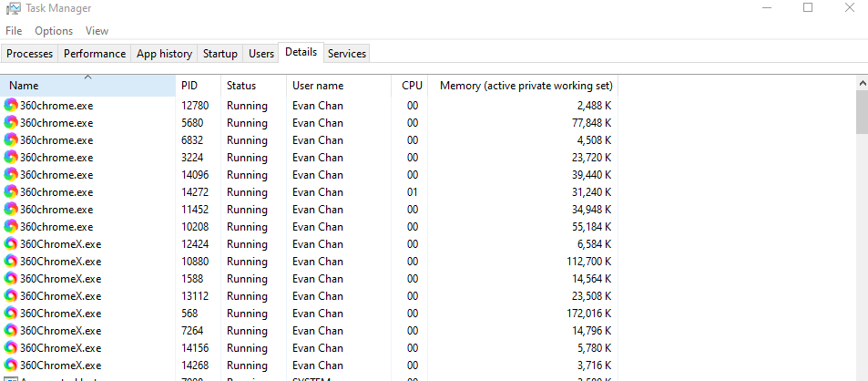868x381 pixels.
Task: Click the vertical scrollbar thumb
Action: 862,112
